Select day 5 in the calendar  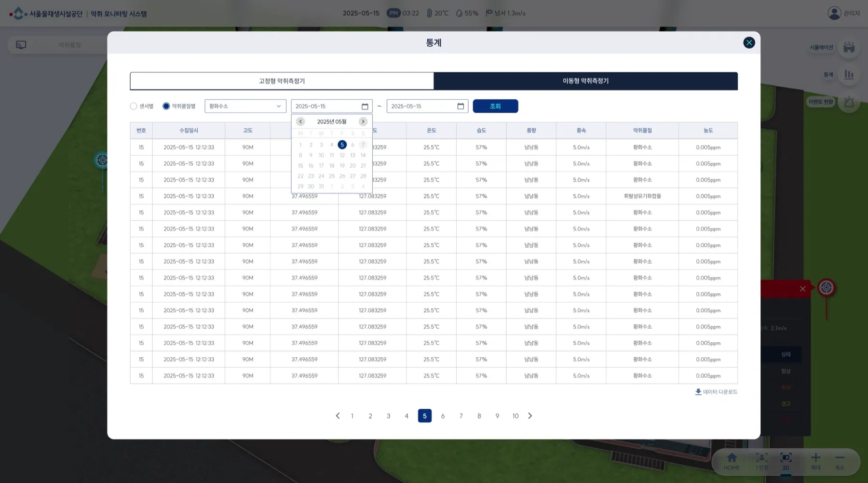pyautogui.click(x=342, y=145)
